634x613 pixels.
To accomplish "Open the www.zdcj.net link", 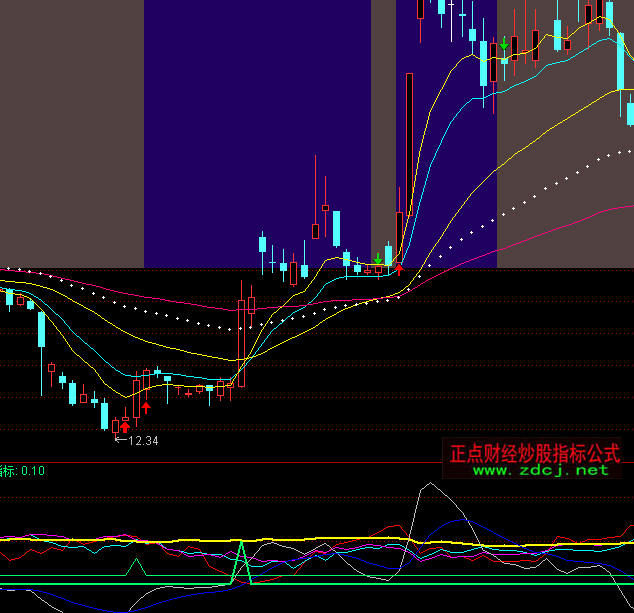I will tap(540, 469).
